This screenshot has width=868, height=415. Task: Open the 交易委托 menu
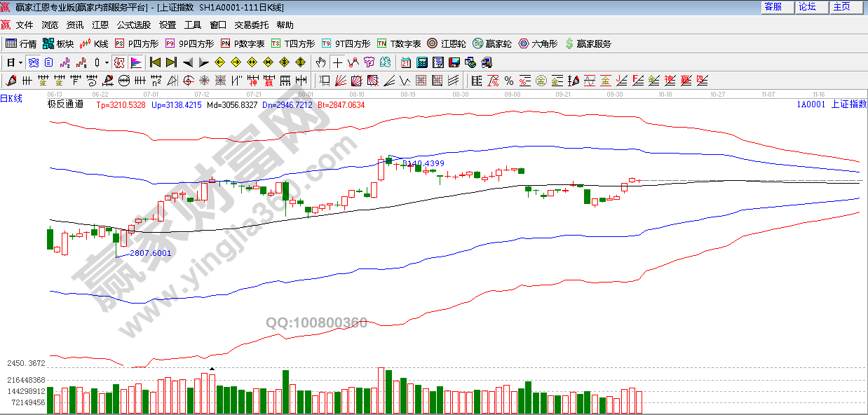click(251, 25)
